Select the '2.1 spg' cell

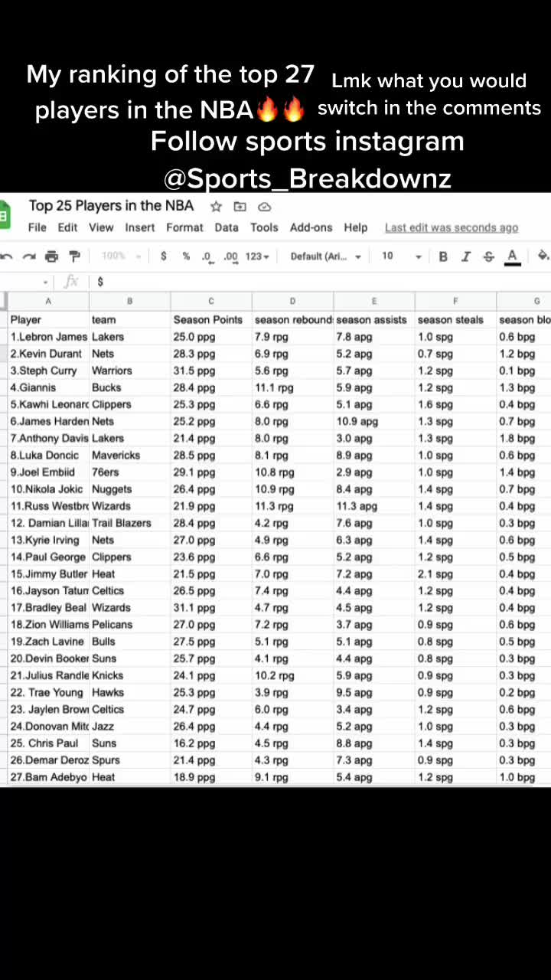[455, 573]
